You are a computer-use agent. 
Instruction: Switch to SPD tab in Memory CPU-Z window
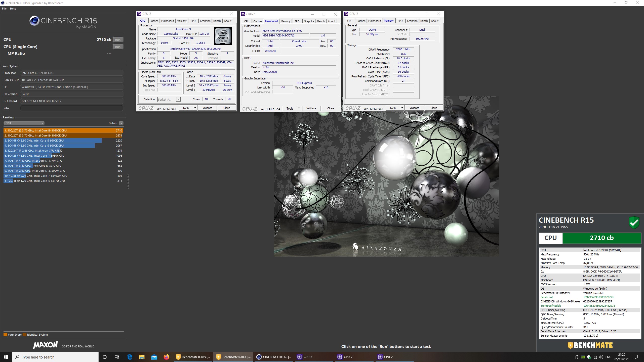(400, 21)
